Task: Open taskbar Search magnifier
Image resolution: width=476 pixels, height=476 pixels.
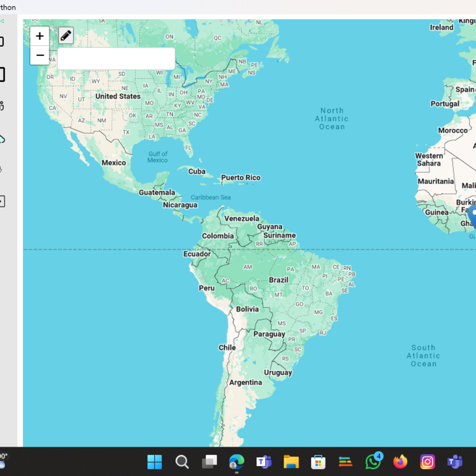Action: pyautogui.click(x=182, y=462)
